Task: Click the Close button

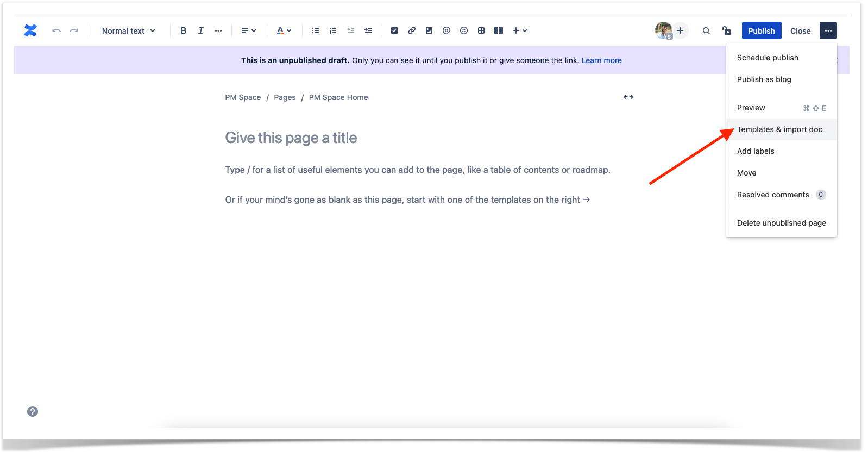Action: 801,31
